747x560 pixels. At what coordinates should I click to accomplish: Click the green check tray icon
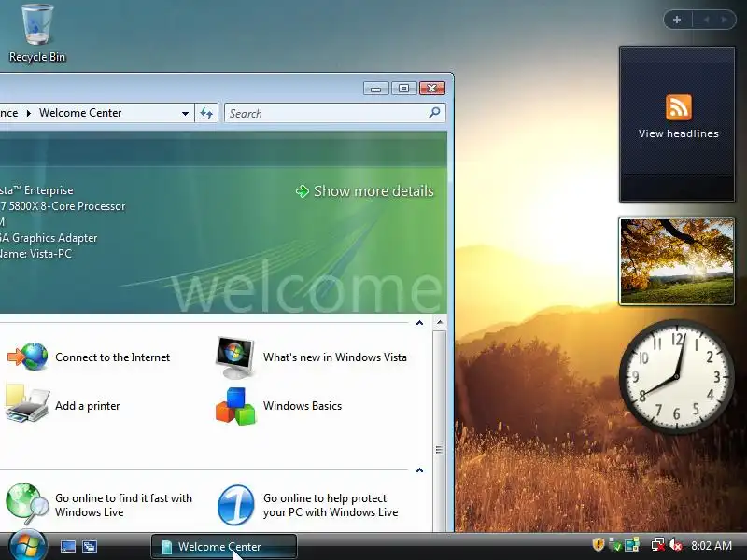point(615,545)
